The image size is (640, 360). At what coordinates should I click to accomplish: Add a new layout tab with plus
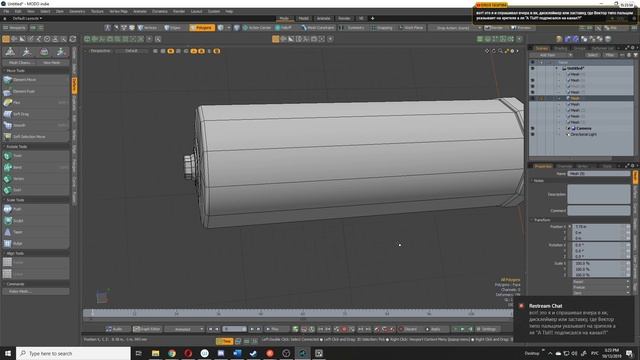(372, 18)
